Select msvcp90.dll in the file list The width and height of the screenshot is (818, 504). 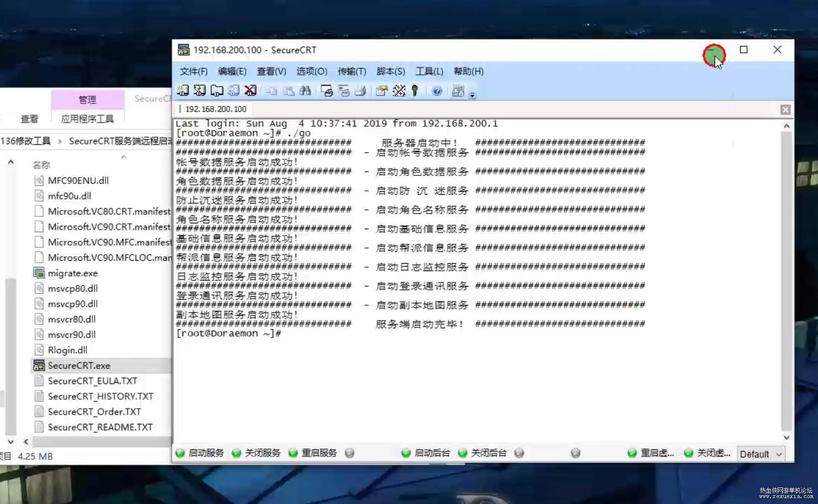click(x=66, y=304)
